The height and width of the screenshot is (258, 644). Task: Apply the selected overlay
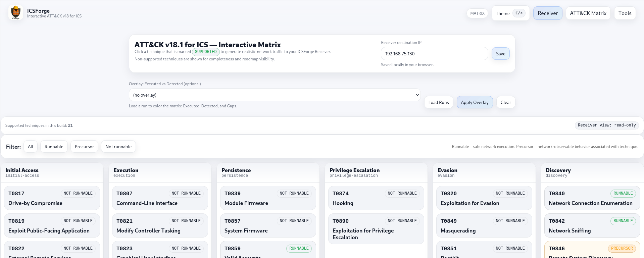click(x=474, y=102)
